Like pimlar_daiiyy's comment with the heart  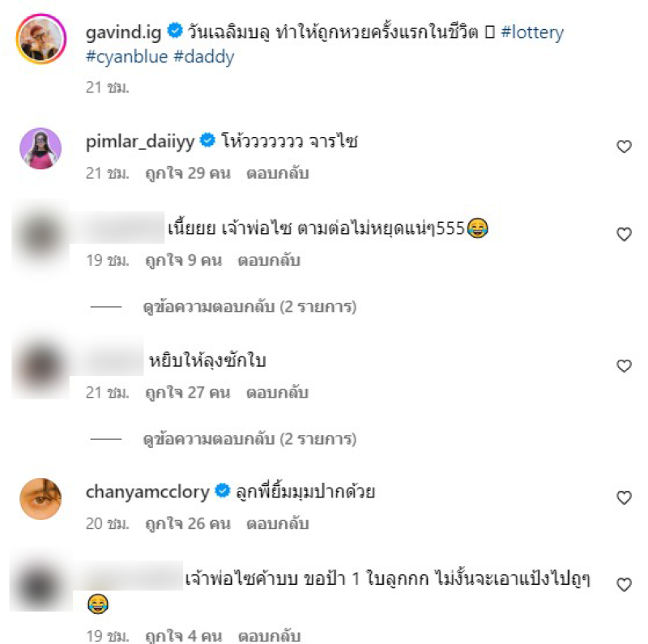[624, 147]
